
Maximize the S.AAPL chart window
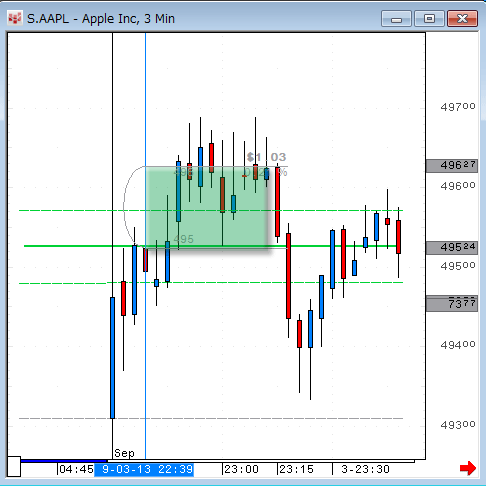[429, 19]
